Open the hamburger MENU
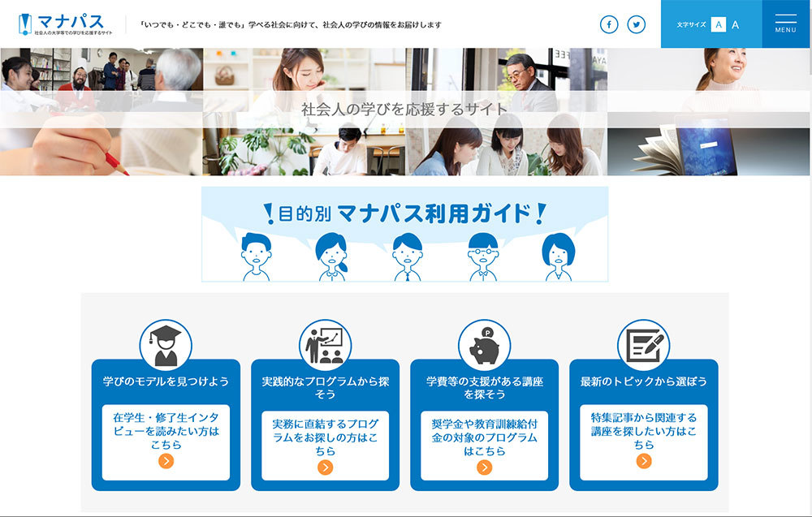The height and width of the screenshot is (517, 812). [785, 24]
